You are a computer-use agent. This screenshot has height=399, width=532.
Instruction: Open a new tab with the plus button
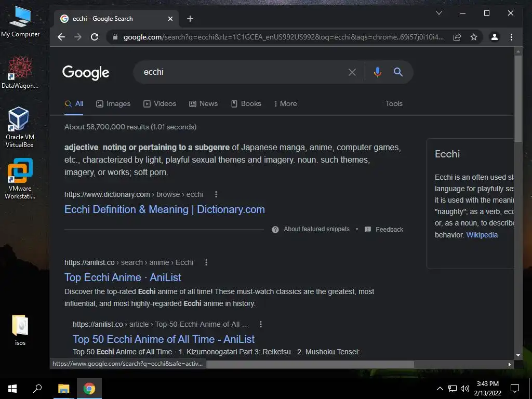190,19
